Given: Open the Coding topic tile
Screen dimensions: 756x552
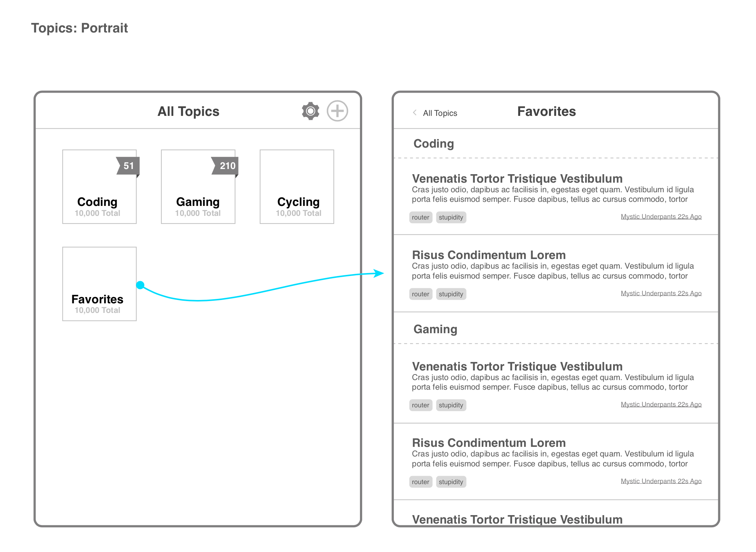Looking at the screenshot, I should tap(99, 187).
